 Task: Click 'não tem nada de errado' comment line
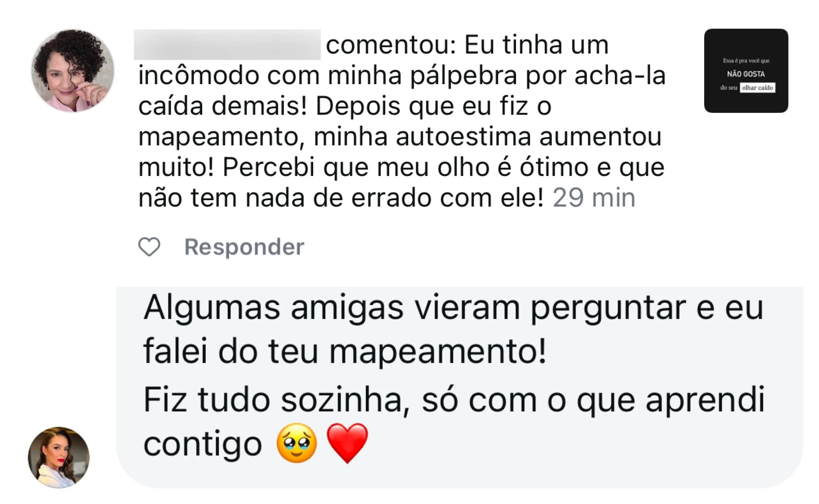coord(341,198)
